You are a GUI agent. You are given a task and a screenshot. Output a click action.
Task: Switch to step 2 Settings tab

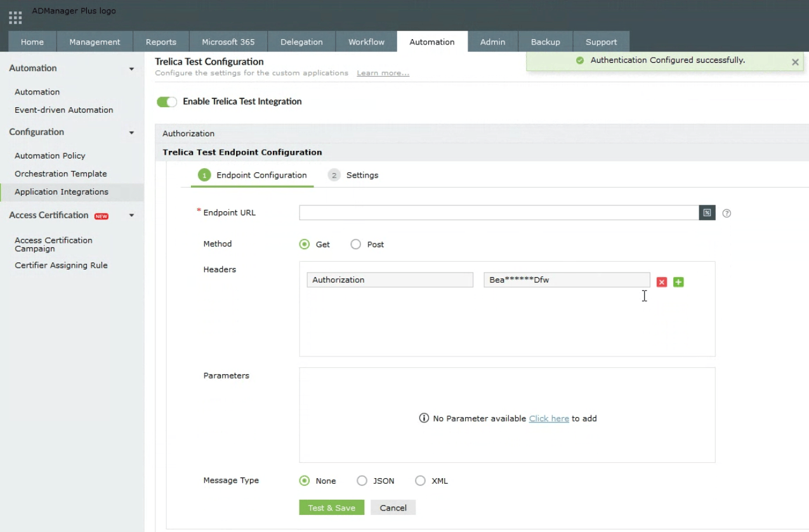353,175
